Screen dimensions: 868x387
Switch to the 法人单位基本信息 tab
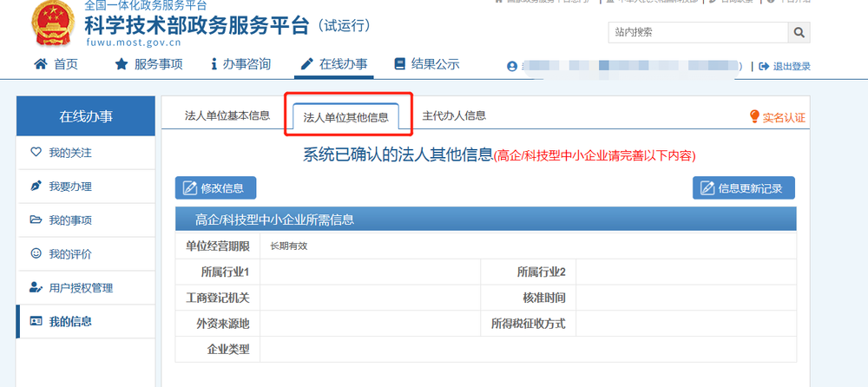click(x=227, y=115)
